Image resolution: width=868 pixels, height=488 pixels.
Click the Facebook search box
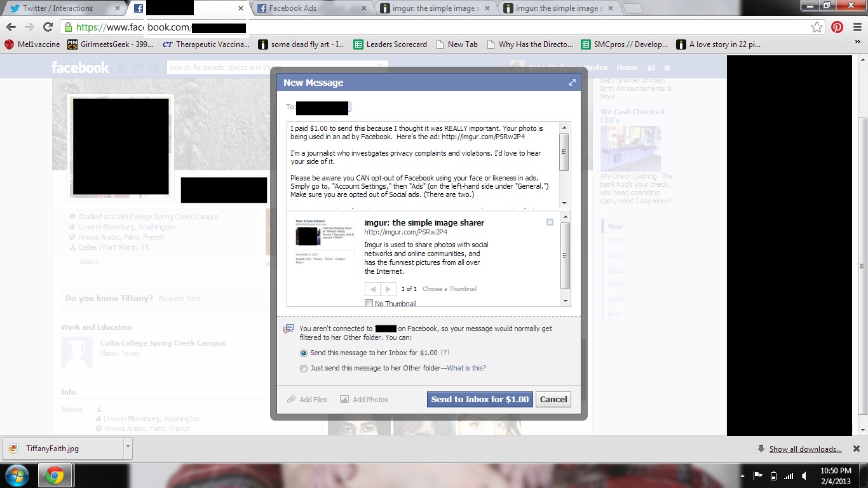pyautogui.click(x=277, y=67)
